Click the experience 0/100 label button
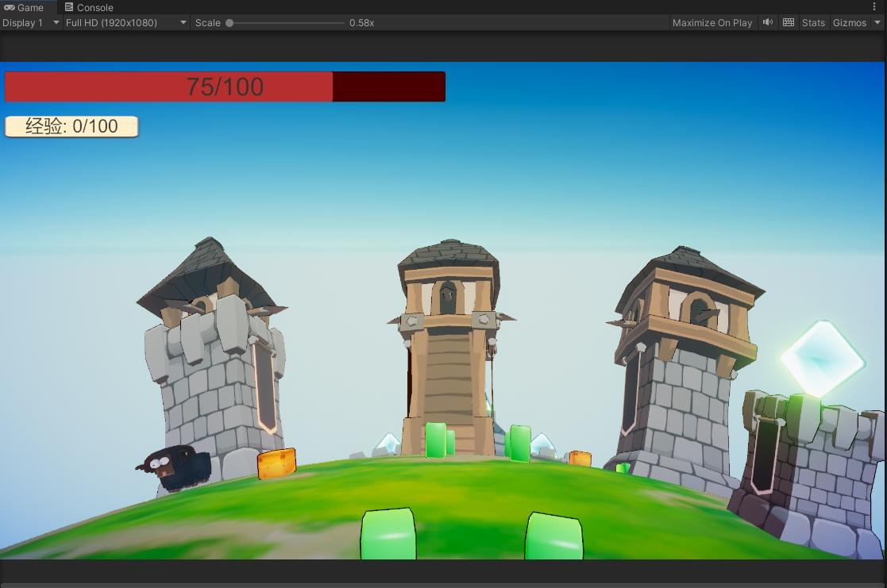The height and width of the screenshot is (588, 887). pos(71,126)
